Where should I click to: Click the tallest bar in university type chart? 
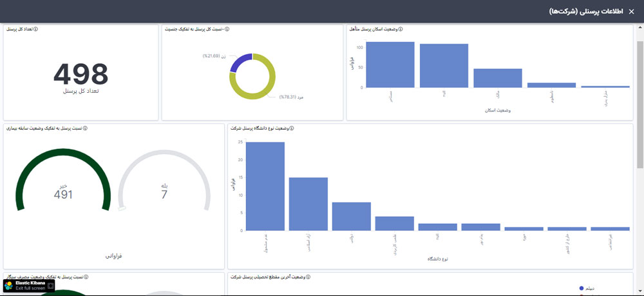pos(265,186)
